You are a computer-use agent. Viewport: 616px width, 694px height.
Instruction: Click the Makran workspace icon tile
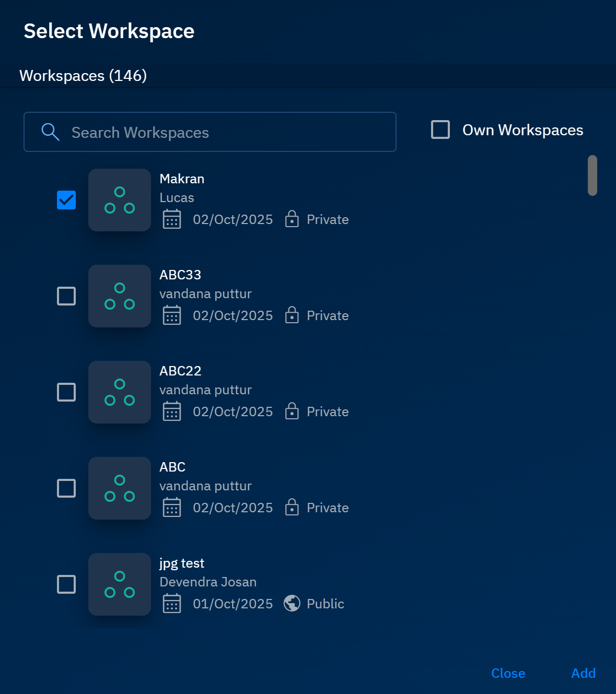click(120, 200)
